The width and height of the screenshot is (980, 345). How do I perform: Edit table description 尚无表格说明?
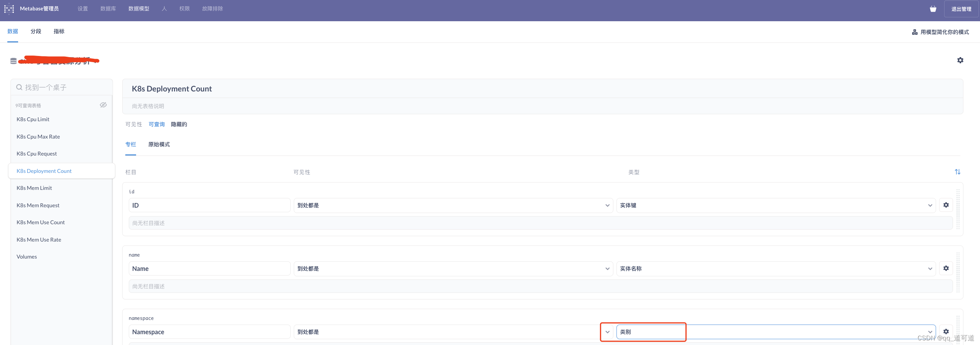pyautogui.click(x=542, y=106)
